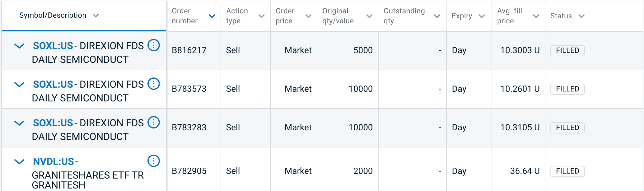Expand the SOXL order B816217 row chevron

[19, 46]
